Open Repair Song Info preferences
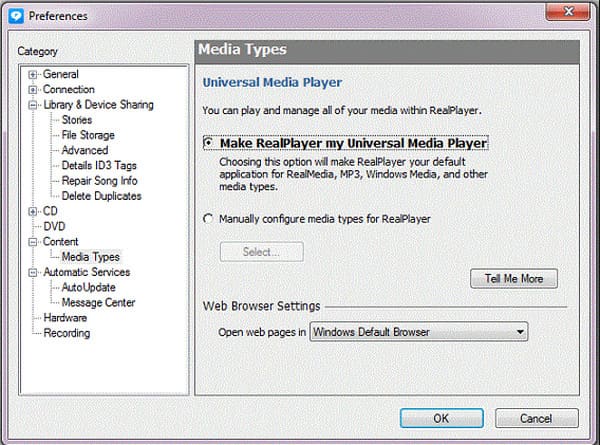 [99, 181]
